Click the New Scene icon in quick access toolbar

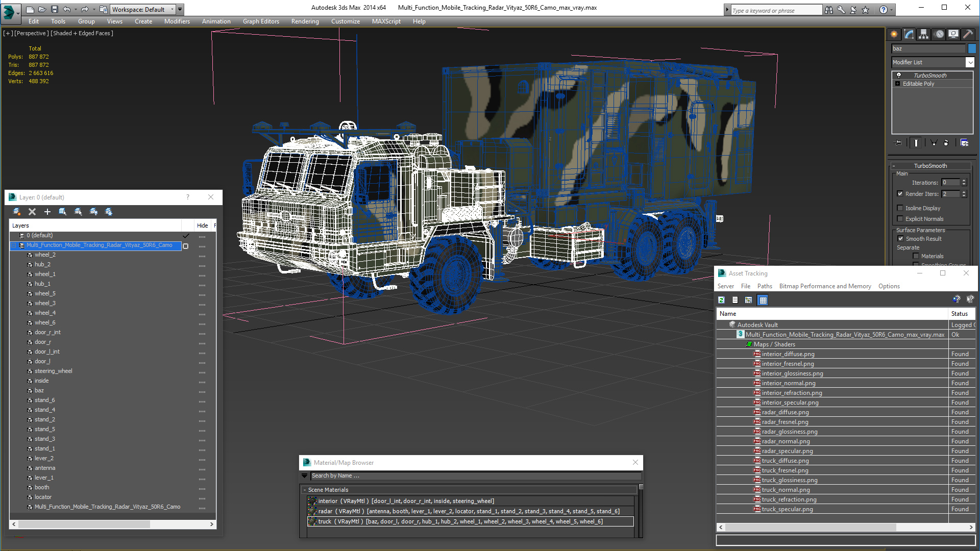tap(30, 9)
